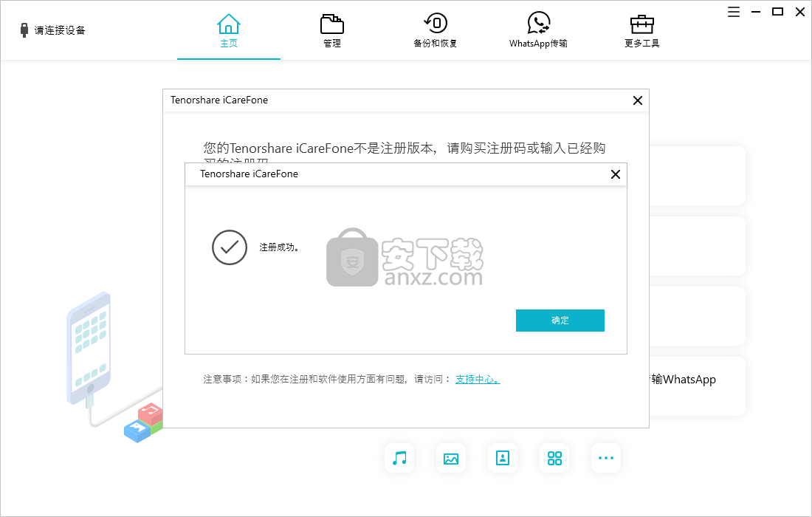The width and height of the screenshot is (812, 517).
Task: Minimize the iCareFone main window
Action: [756, 12]
